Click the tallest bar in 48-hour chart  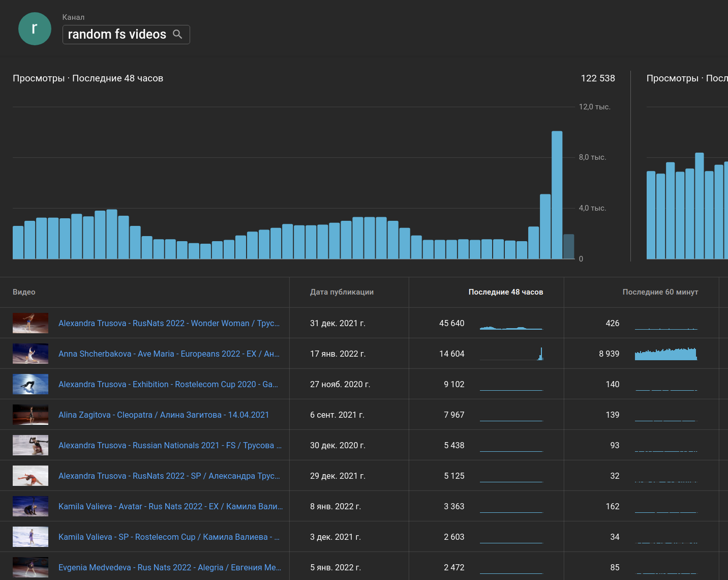[x=557, y=195]
